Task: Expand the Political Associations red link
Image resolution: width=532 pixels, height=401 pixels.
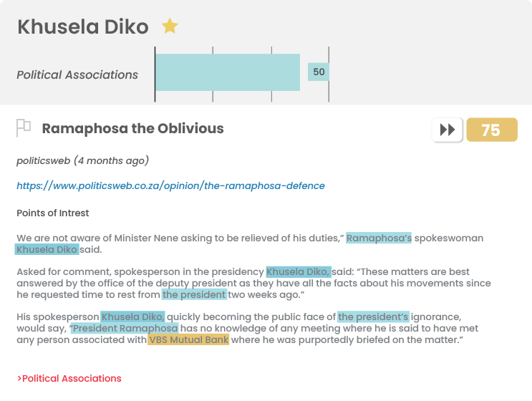Action: (x=69, y=378)
